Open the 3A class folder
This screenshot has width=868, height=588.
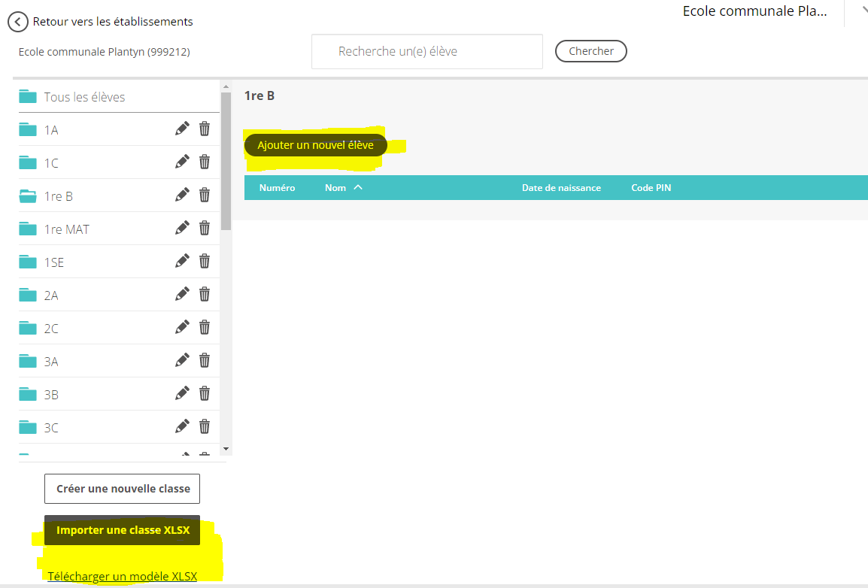(x=51, y=362)
